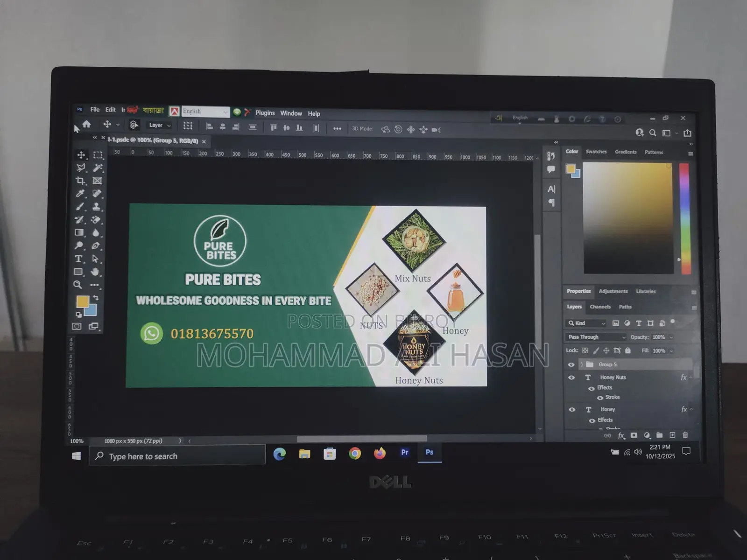Add a layer style with the fx button
This screenshot has height=560, width=747.
coord(621,435)
